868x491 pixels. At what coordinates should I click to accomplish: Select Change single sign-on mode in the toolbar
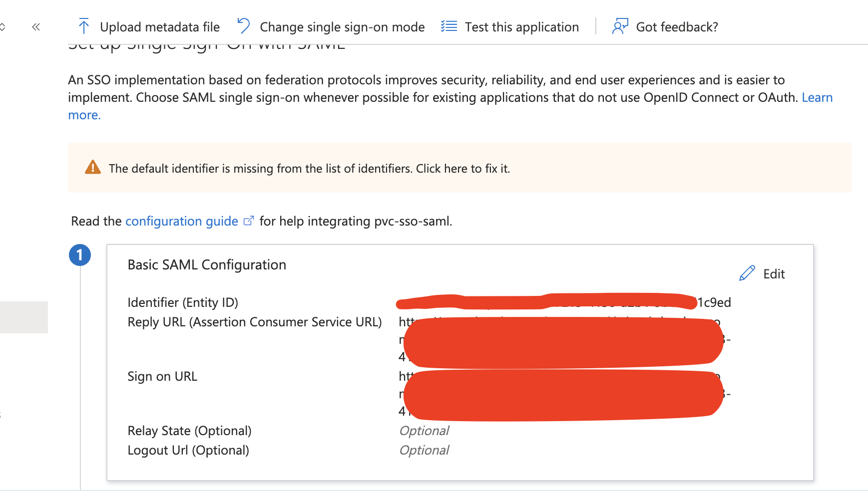tap(342, 26)
